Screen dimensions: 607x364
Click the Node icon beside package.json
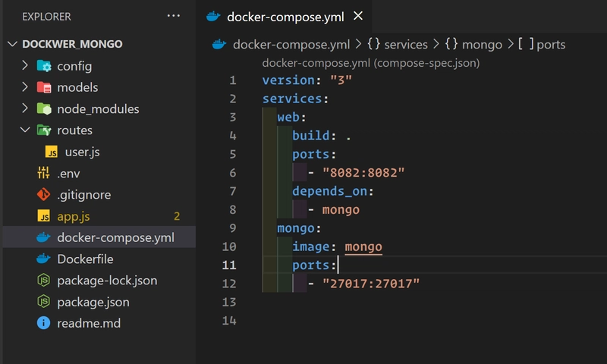[43, 301]
